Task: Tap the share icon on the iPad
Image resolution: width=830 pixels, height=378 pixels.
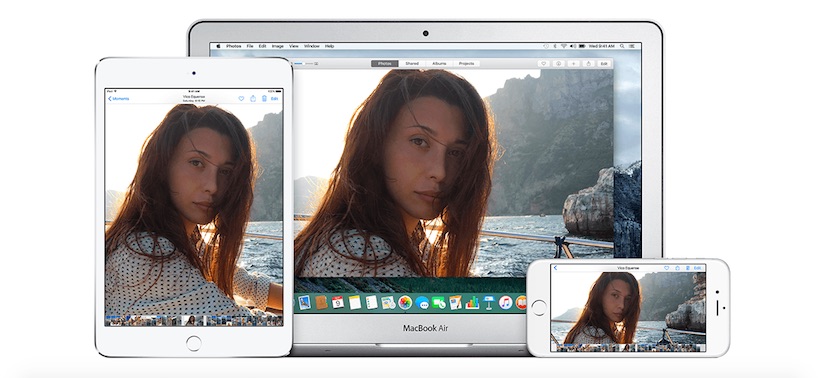Action: [253, 98]
